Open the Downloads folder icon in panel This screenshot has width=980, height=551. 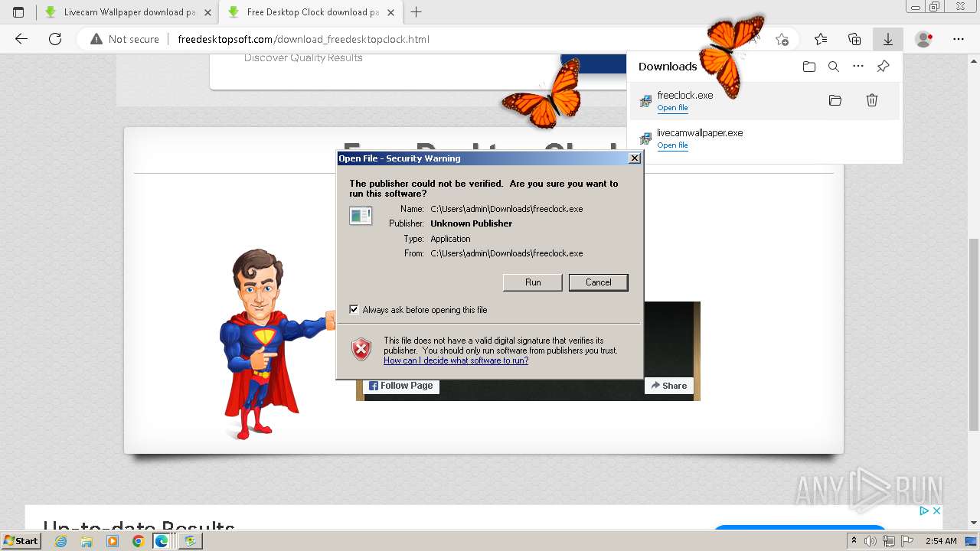coord(809,67)
